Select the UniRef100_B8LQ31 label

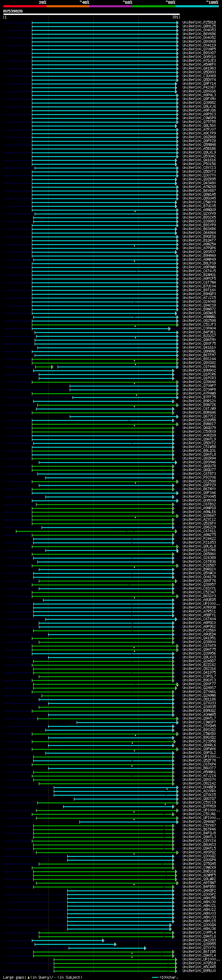click(199, 451)
